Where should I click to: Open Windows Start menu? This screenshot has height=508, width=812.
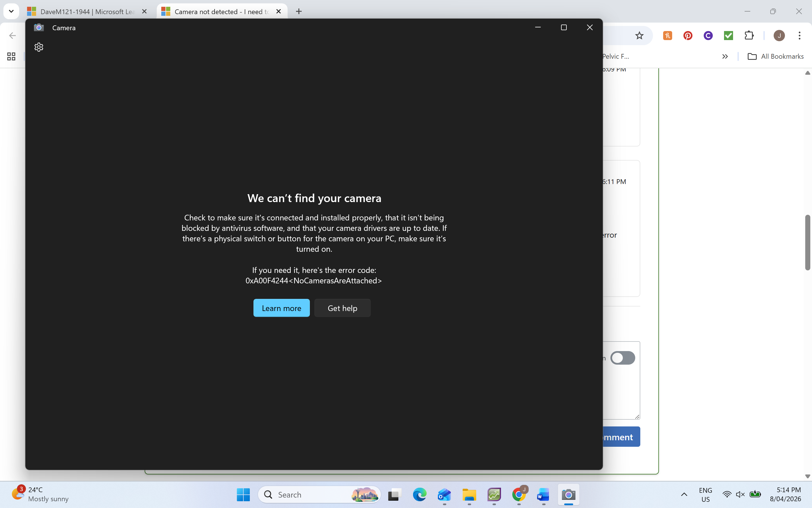tap(243, 494)
